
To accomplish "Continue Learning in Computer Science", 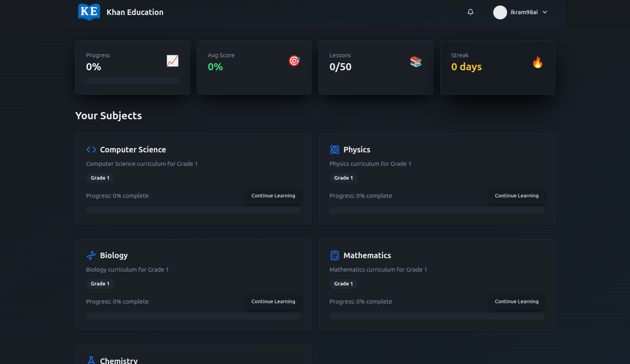I will pos(274,196).
